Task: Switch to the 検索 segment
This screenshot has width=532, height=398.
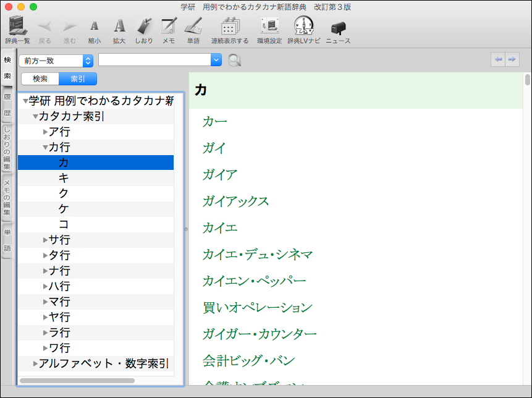Action: [x=40, y=78]
